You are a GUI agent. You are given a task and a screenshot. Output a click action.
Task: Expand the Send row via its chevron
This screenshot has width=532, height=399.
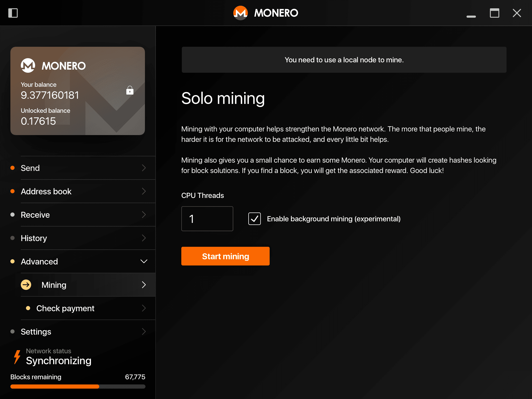[144, 168]
